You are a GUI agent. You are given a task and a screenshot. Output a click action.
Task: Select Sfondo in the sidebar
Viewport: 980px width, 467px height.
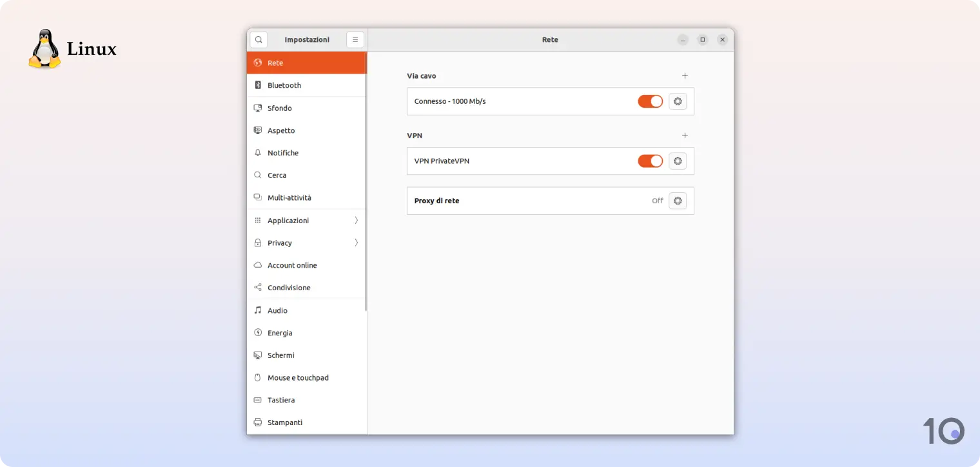(306, 108)
